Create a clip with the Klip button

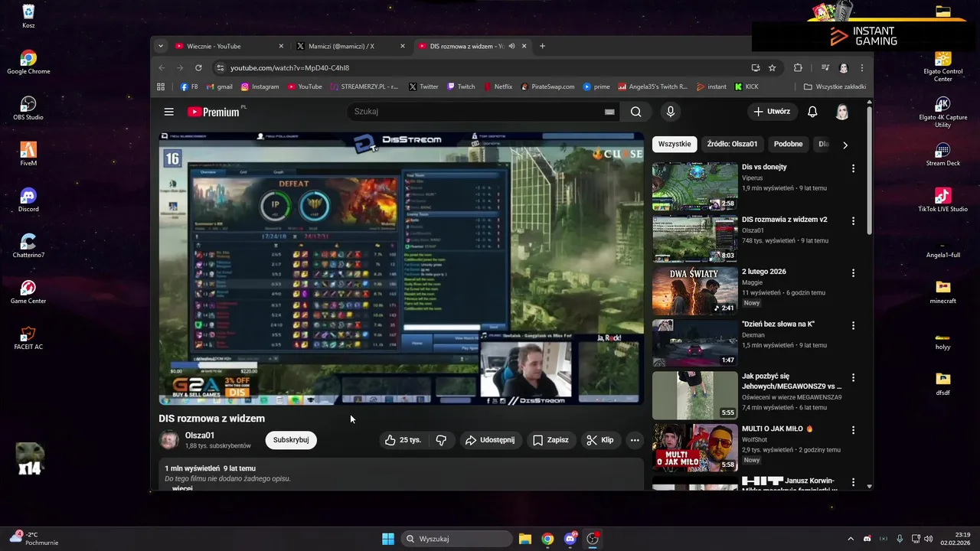coord(599,440)
